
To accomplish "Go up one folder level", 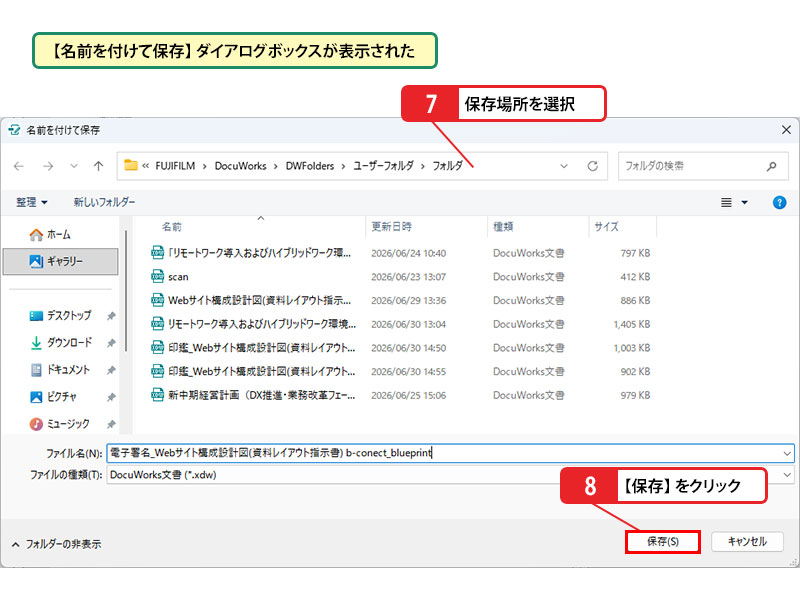I will [98, 166].
